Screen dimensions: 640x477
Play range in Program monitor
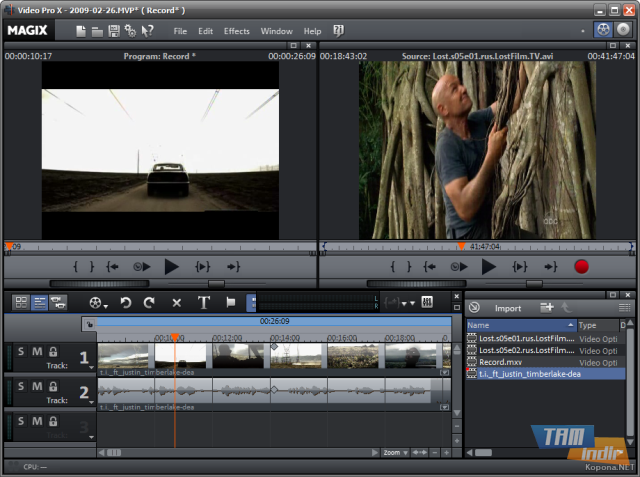202,267
